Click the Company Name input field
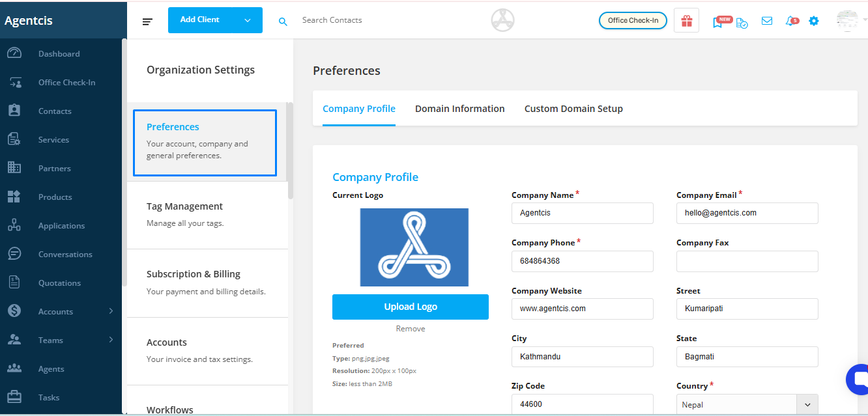Viewport: 868px width, 416px height. point(583,213)
